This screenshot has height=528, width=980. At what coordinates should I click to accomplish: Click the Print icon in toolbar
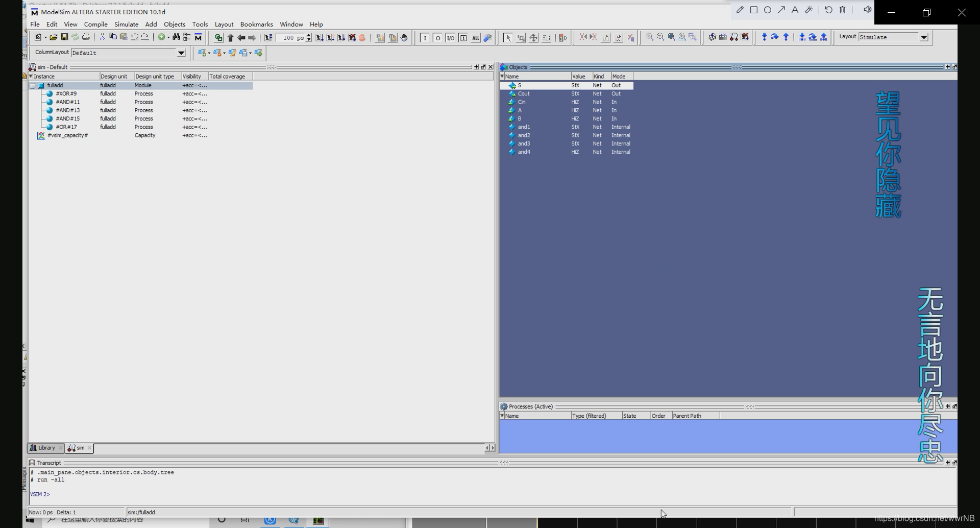86,37
